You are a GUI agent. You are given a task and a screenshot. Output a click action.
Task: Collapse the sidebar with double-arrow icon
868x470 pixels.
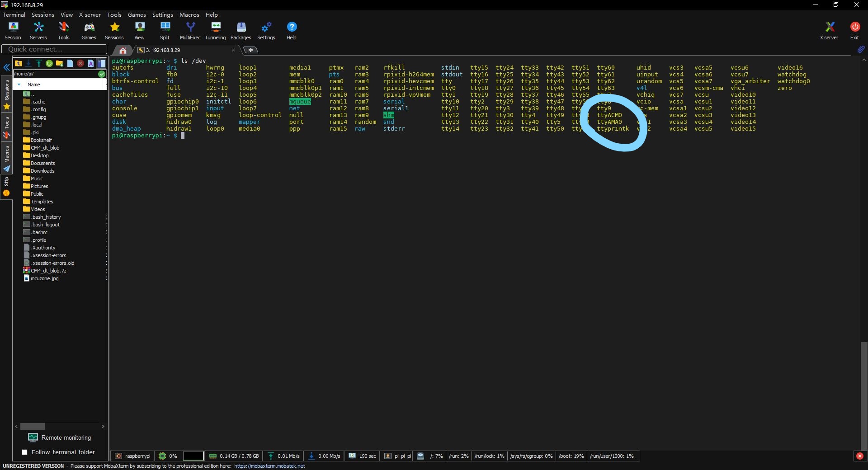pos(7,68)
